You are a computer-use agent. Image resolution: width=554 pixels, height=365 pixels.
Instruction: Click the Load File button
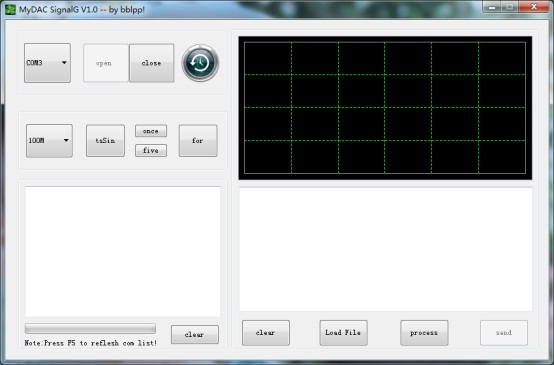pos(343,333)
